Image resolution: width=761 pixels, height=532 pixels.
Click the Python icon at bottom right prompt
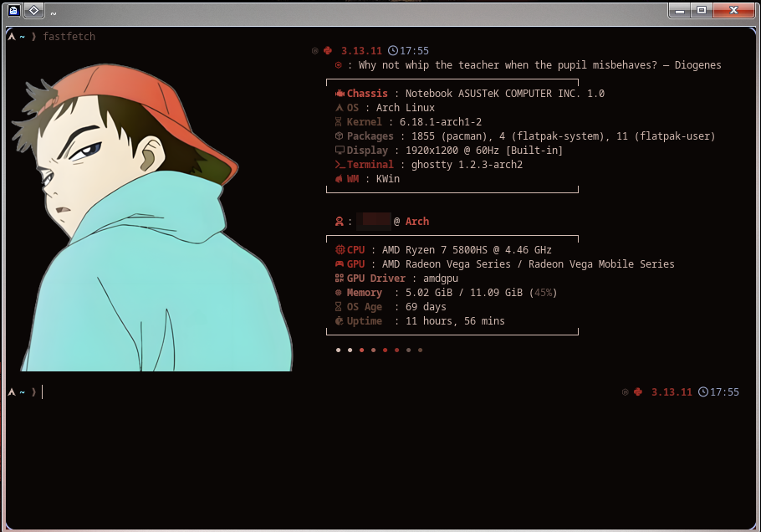(638, 391)
